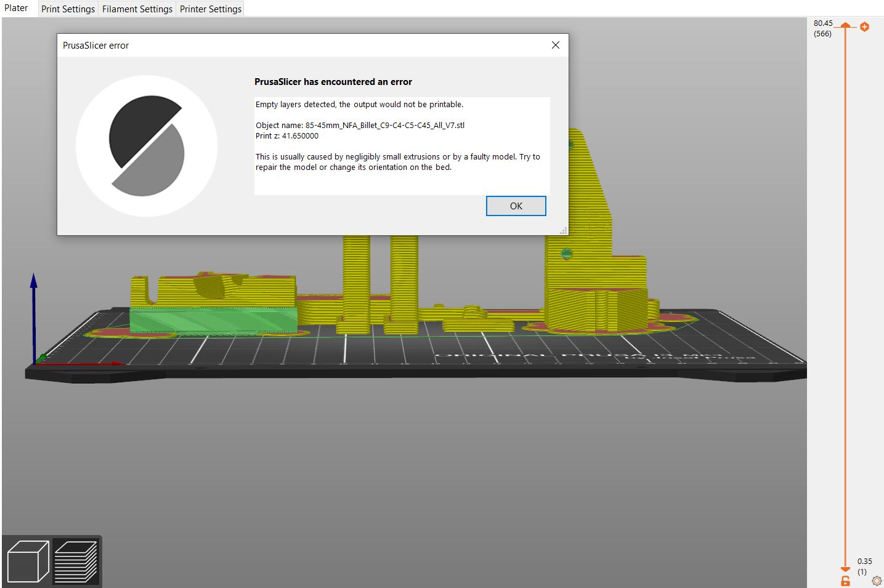Open layer slider settings with the gear icon
Viewport: 884px width, 588px height.
pos(876,581)
